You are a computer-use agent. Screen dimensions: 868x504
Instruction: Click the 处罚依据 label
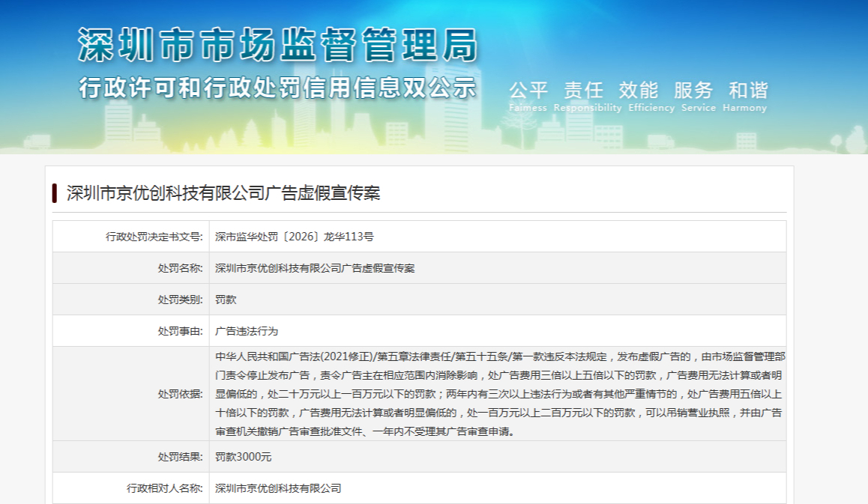181,394
